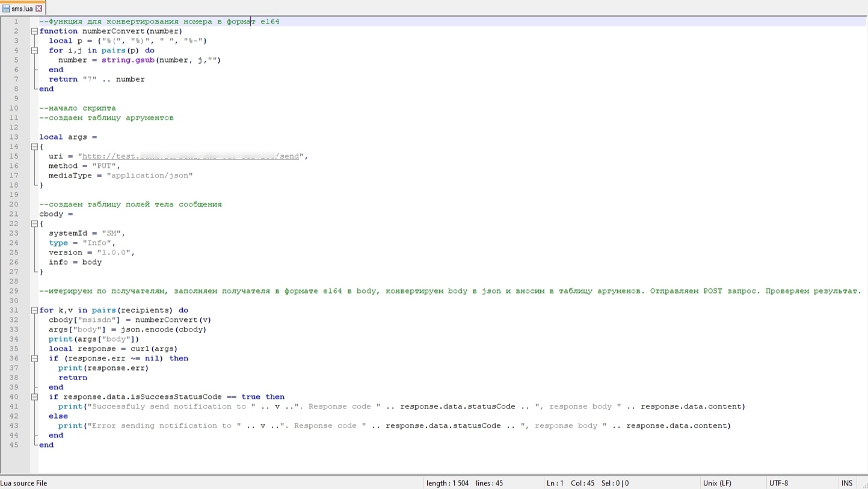Collapse the args table fold on line 14
The height and width of the screenshot is (489, 868).
(x=34, y=147)
